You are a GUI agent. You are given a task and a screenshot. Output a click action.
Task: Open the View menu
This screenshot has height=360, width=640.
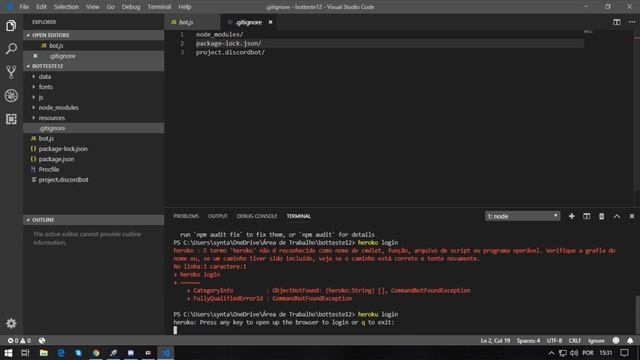point(93,7)
